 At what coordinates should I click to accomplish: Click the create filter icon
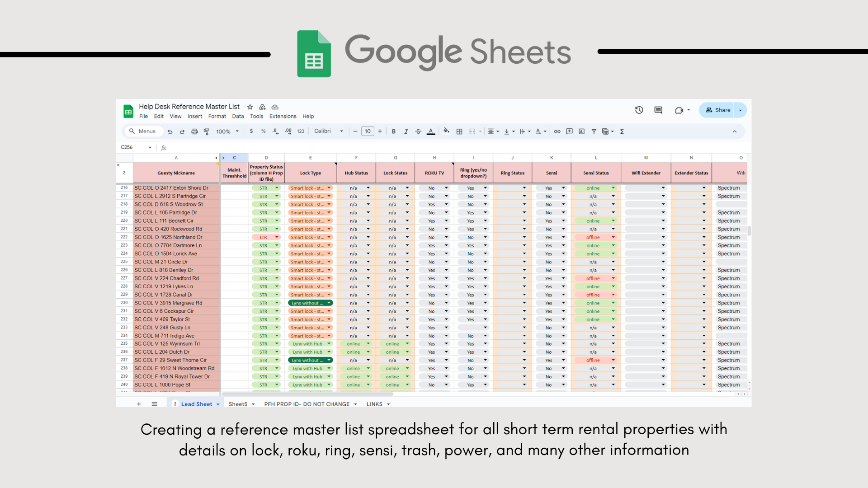pos(594,131)
